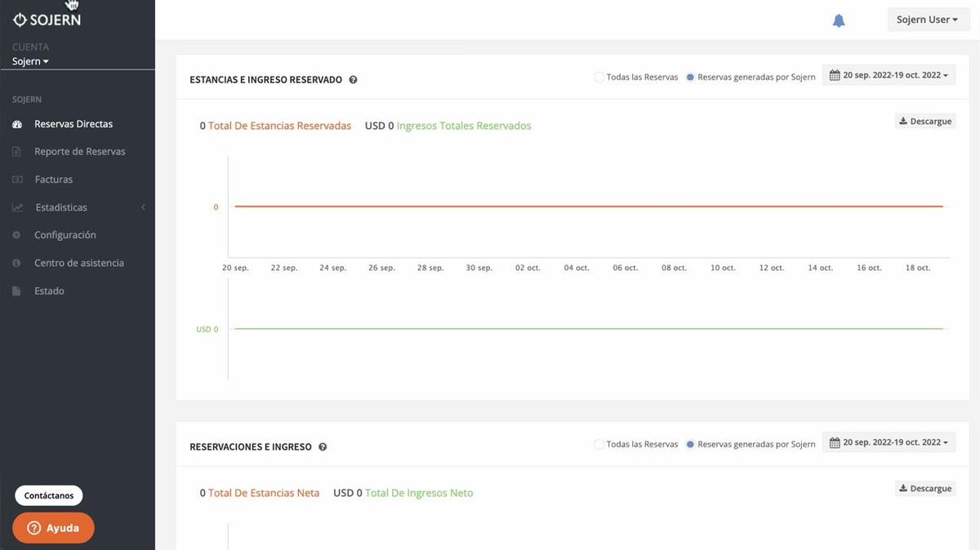This screenshot has width=980, height=550.
Task: Click the Configuración gear icon
Action: point(17,235)
